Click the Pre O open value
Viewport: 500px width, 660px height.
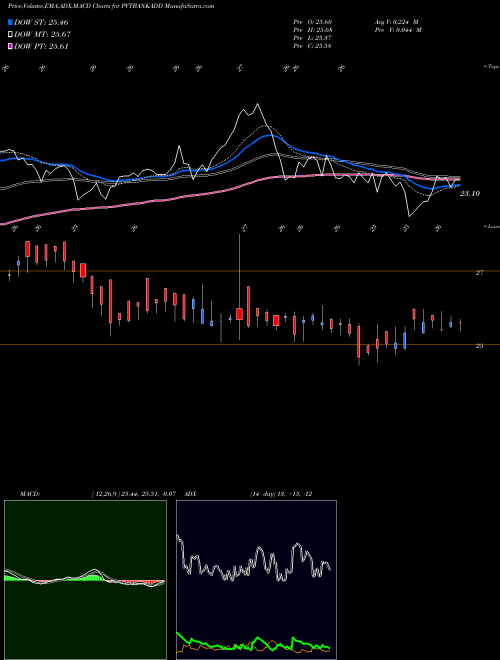coord(313,22)
